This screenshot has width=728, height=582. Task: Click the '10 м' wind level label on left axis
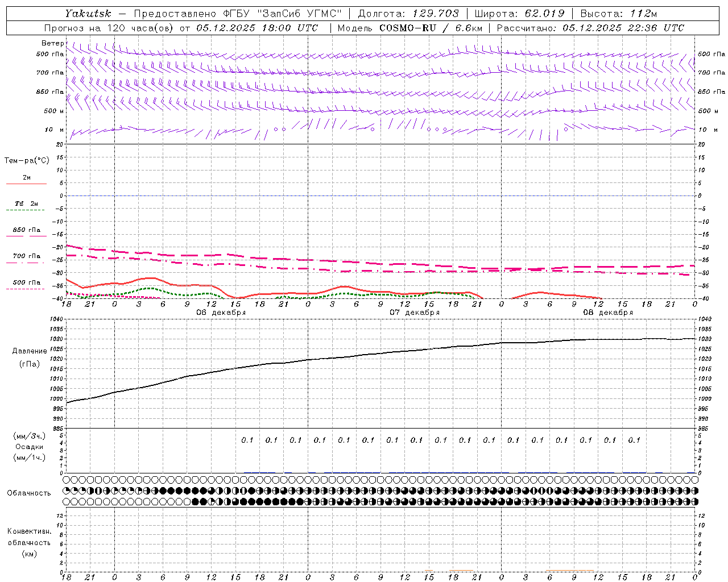[x=55, y=130]
